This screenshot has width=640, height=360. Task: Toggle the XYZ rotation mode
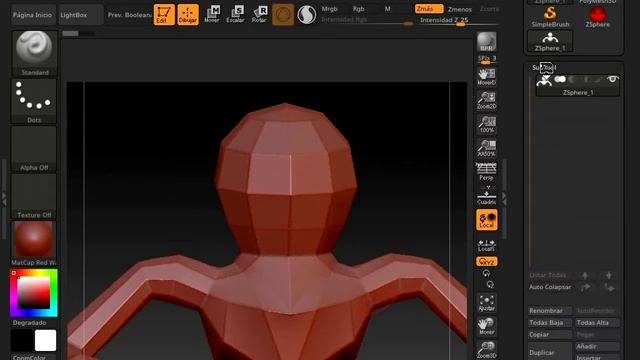(487, 262)
